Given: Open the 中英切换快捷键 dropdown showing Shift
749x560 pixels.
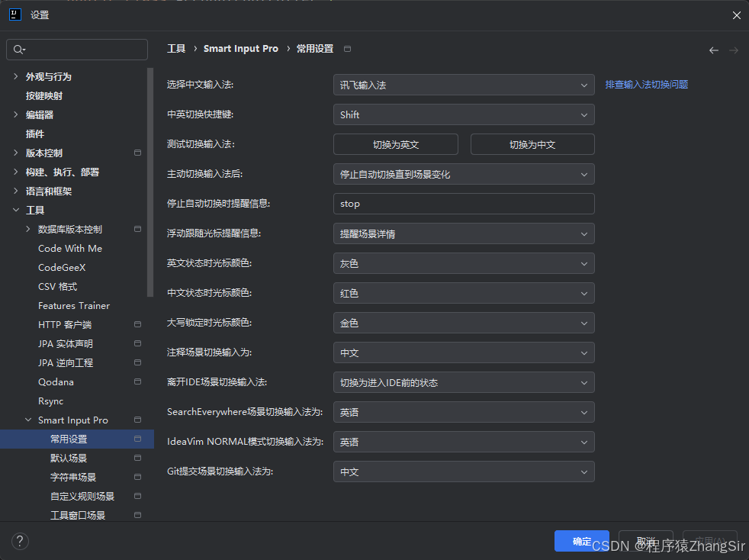Looking at the screenshot, I should [x=464, y=114].
